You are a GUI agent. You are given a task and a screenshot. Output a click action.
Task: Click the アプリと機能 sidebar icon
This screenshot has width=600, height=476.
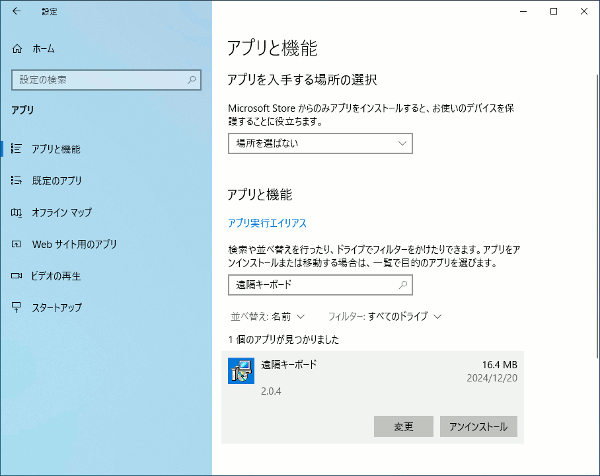16,149
